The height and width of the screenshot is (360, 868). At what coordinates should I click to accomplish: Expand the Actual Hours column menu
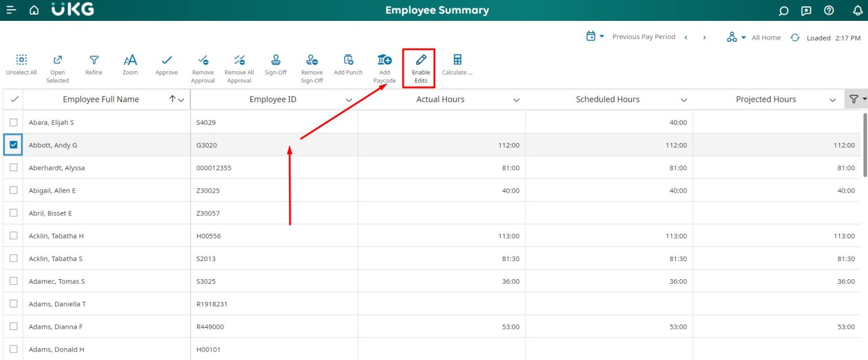[516, 99]
